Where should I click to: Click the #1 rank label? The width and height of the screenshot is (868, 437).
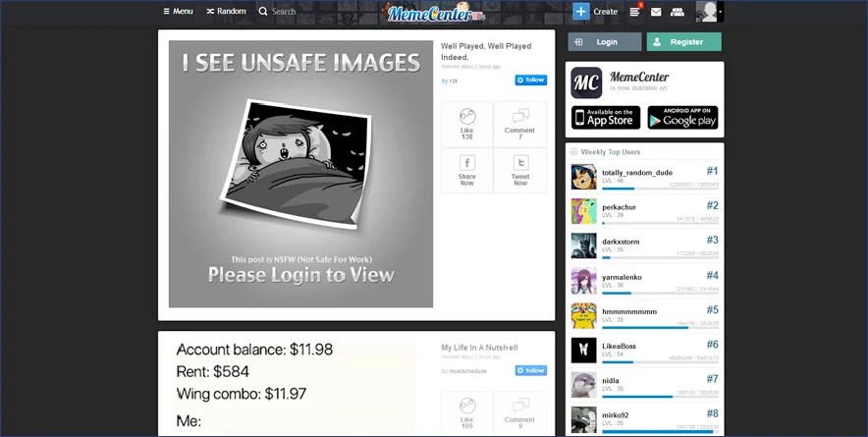click(x=712, y=171)
